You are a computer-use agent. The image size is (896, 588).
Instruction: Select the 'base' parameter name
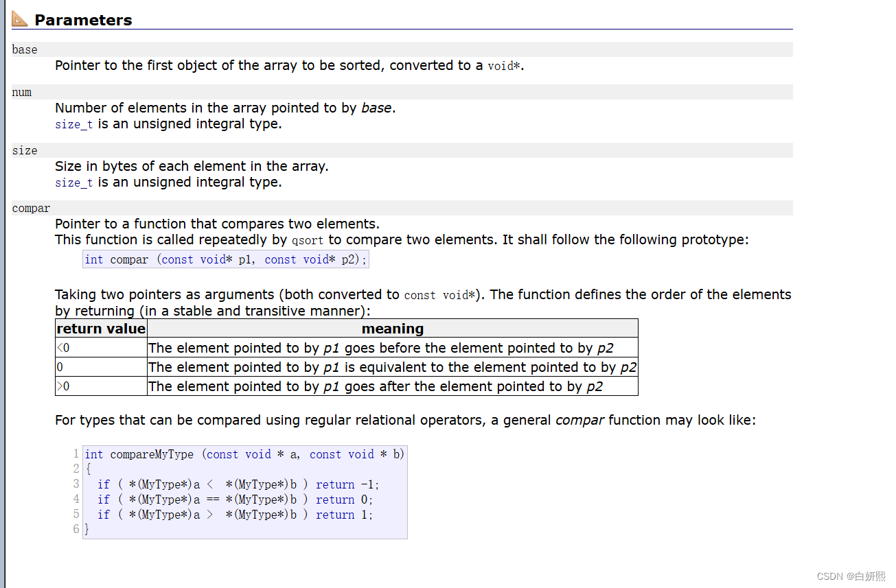25,49
